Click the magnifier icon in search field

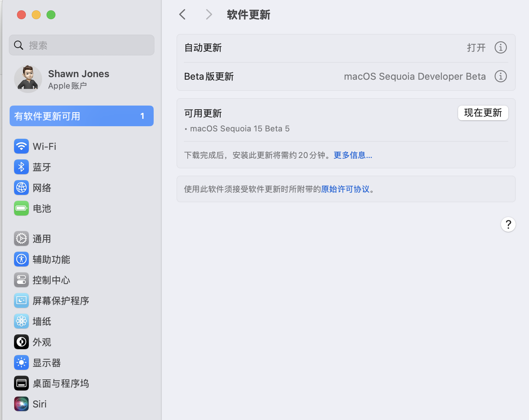click(18, 45)
